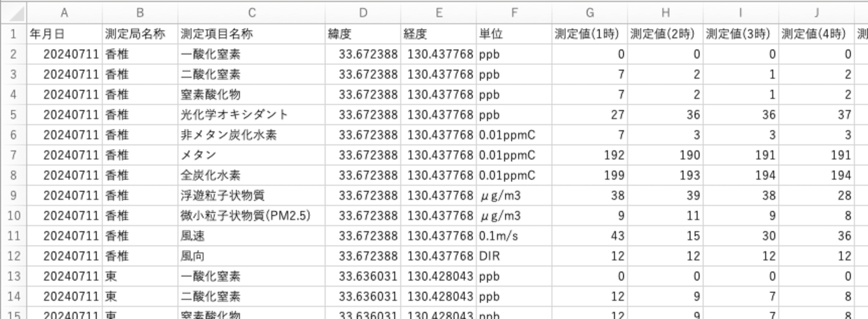The width and height of the screenshot is (868, 319).
Task: Select the 窒素酸化物 cell in row 4
Action: tap(251, 94)
